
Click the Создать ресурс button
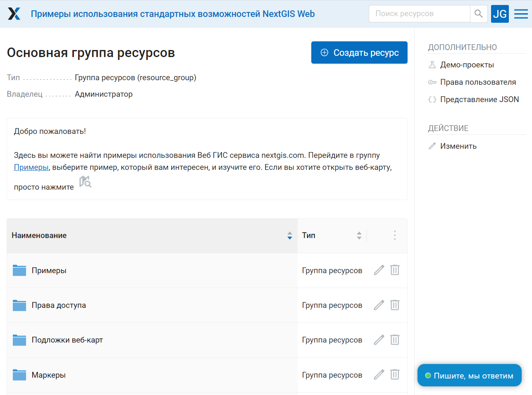click(x=359, y=52)
